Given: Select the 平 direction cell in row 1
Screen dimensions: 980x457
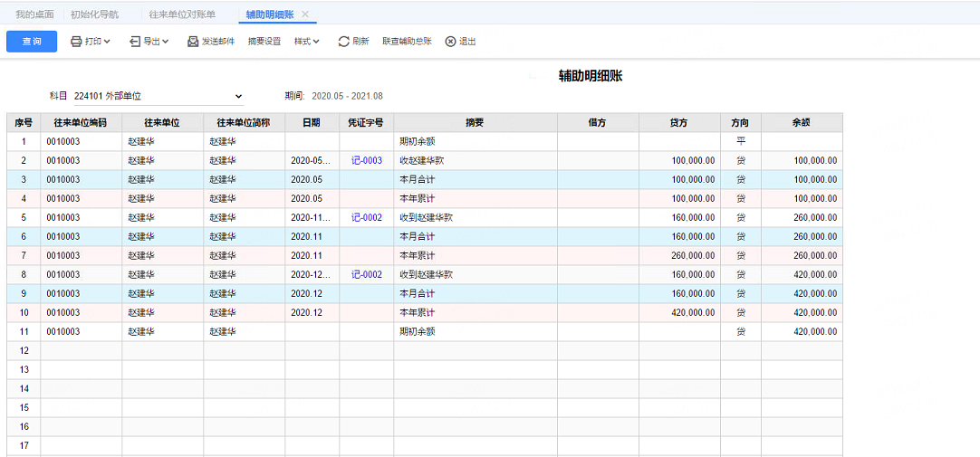Looking at the screenshot, I should [x=741, y=142].
